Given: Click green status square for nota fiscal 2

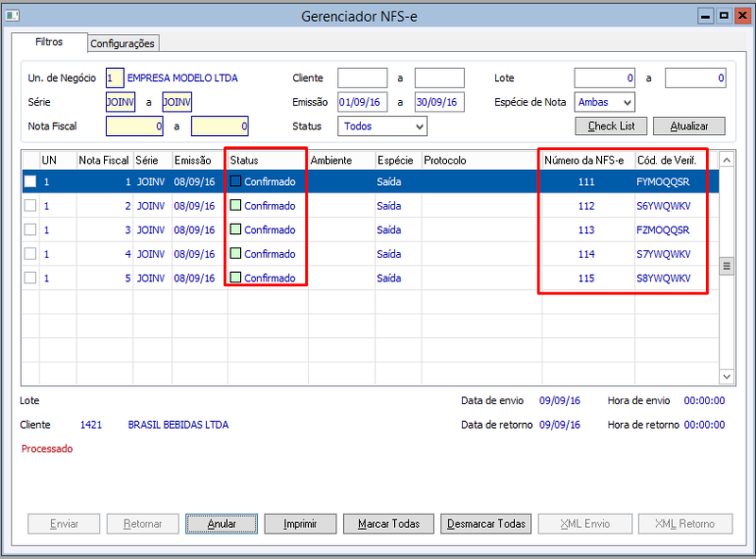Looking at the screenshot, I should [235, 205].
